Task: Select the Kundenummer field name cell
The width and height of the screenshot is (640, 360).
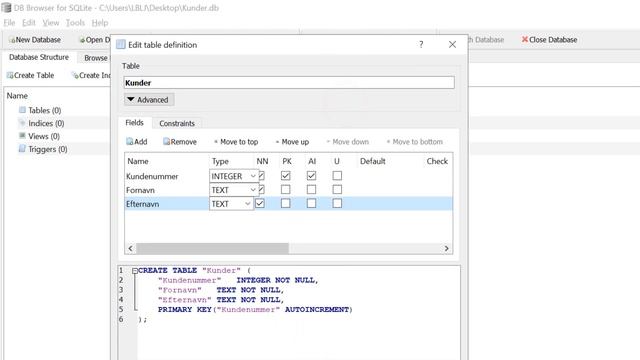Action: (167, 176)
